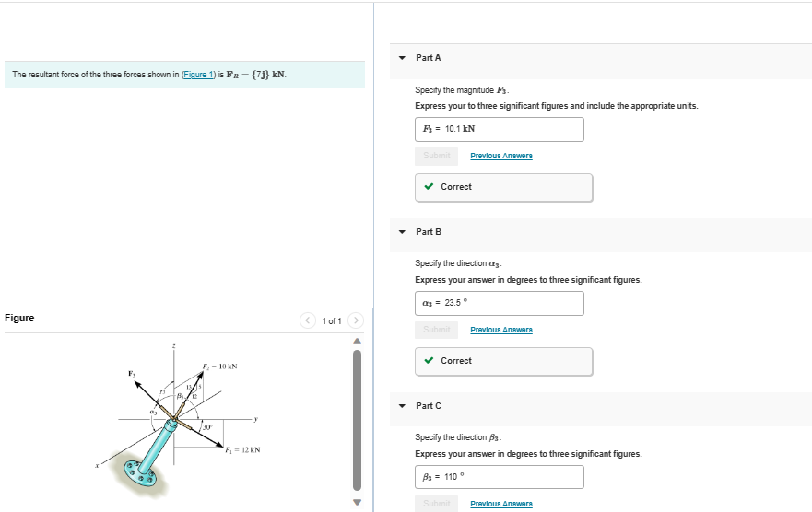Click the Part A header label
This screenshot has height=512, width=812.
point(429,58)
